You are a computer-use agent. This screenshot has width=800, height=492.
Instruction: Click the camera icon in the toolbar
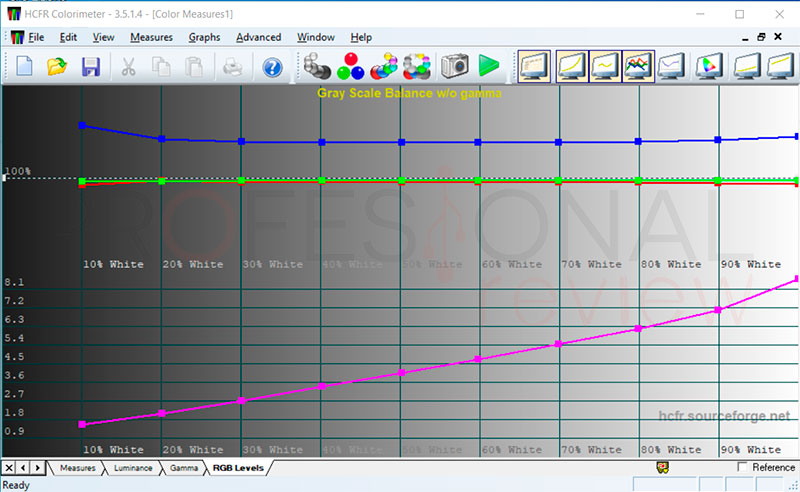pyautogui.click(x=455, y=66)
